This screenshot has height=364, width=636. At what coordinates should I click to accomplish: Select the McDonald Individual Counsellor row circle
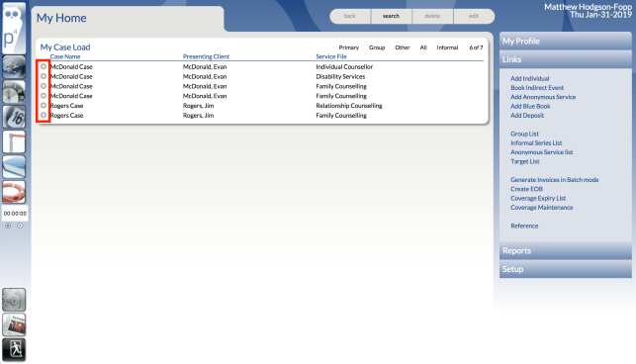click(44, 66)
